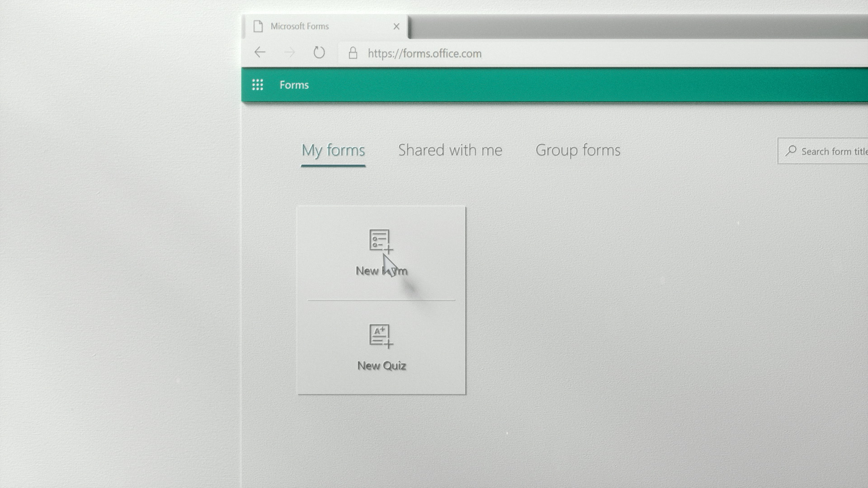Switch to My forms tab
868x488 pixels.
pyautogui.click(x=333, y=150)
